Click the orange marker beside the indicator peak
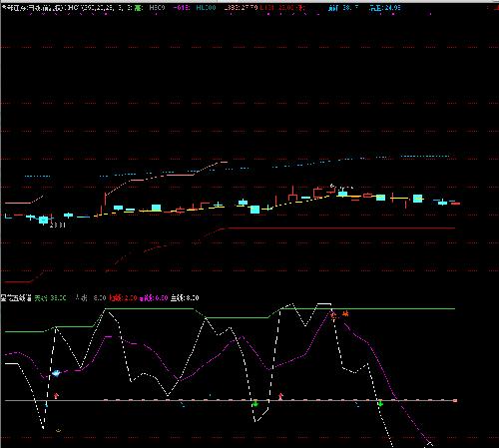The height and width of the screenshot is (448, 499). (x=345, y=313)
